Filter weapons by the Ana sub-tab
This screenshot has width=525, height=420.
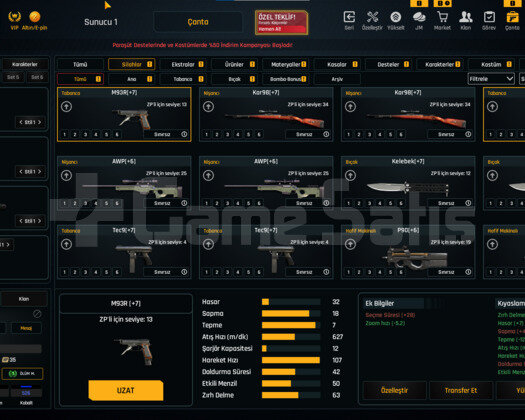pyautogui.click(x=132, y=79)
